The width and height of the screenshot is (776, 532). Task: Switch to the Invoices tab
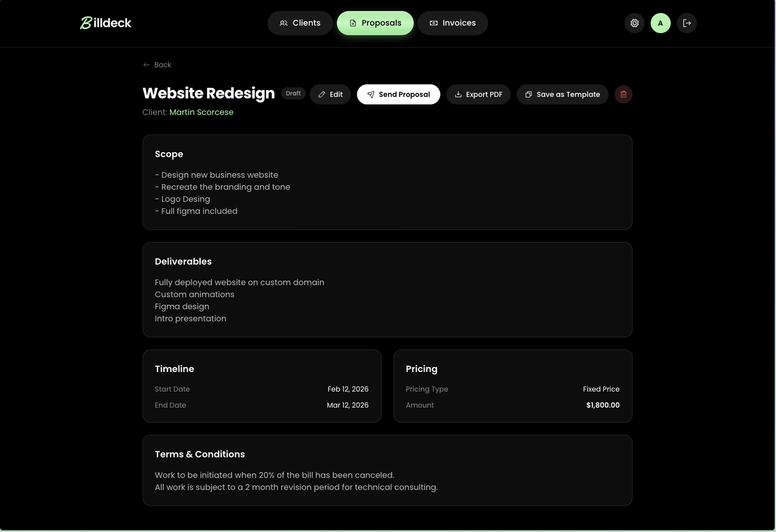point(452,23)
